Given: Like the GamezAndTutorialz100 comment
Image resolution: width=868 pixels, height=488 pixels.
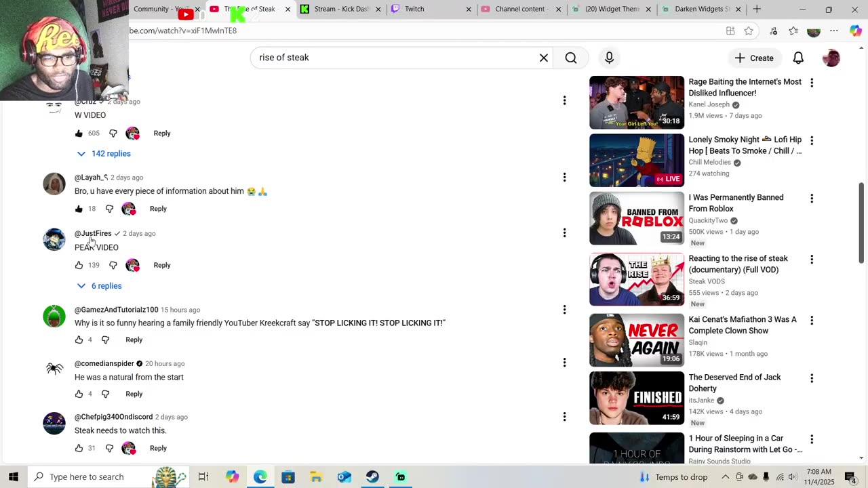Looking at the screenshot, I should [x=79, y=340].
